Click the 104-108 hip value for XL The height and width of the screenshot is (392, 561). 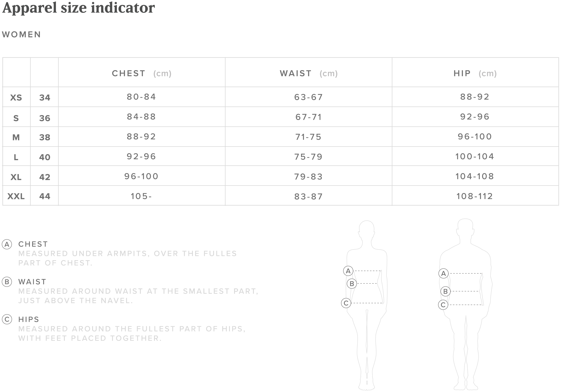tap(475, 176)
